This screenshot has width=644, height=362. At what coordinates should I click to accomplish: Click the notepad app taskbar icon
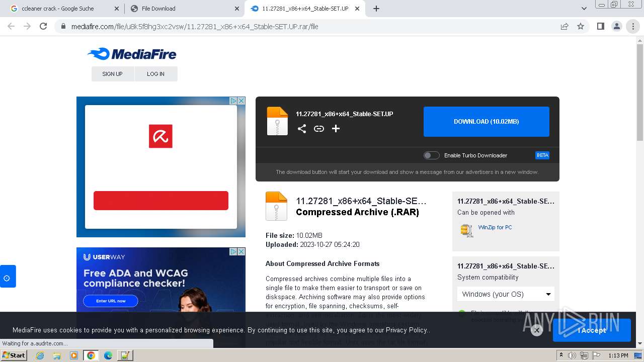pos(125,355)
